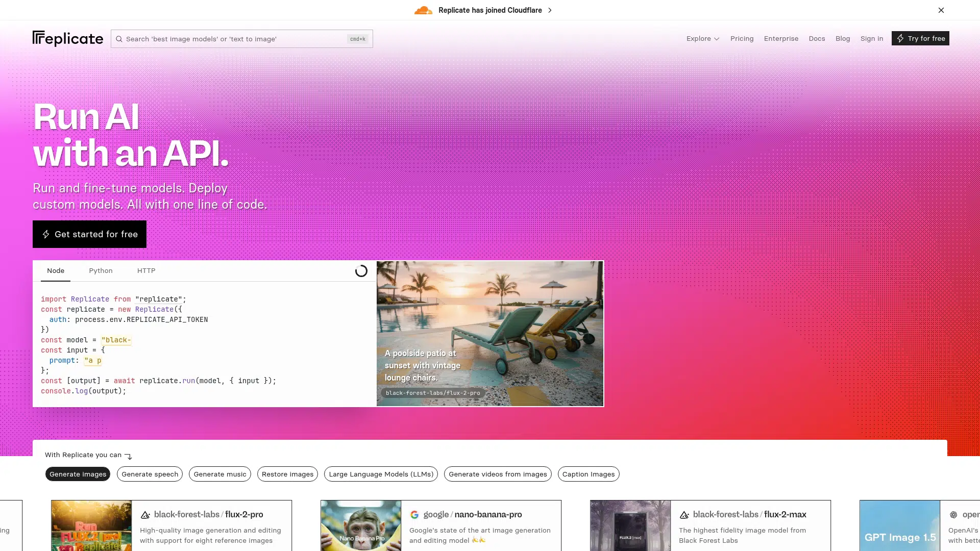Open the Pricing page link

(x=742, y=38)
